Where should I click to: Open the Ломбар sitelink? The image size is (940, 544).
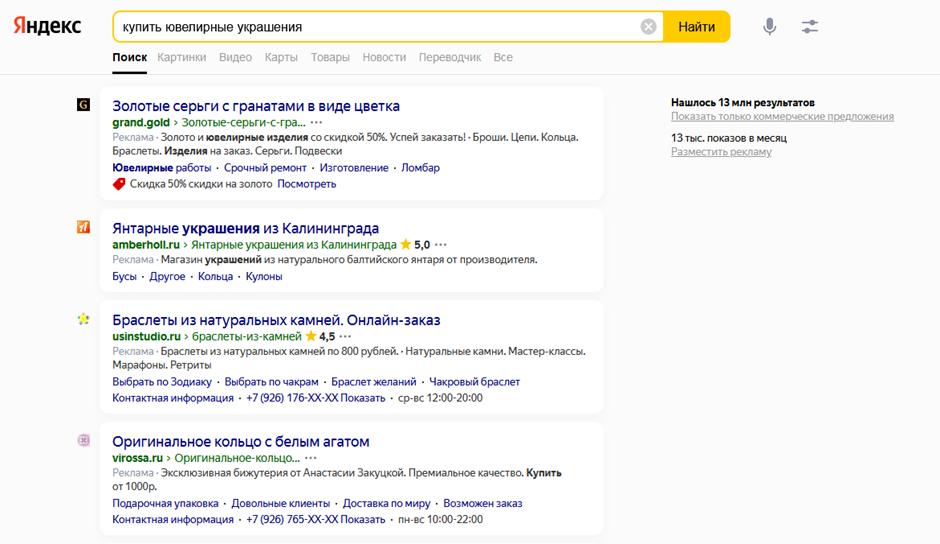420,168
